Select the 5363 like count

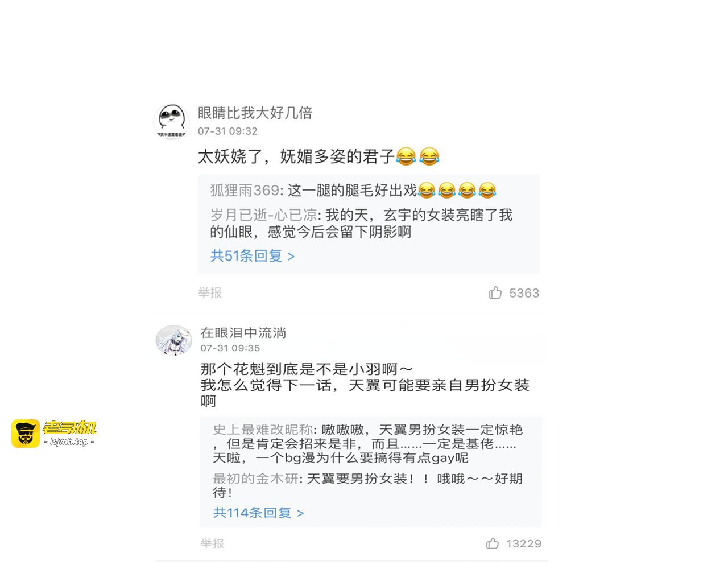pyautogui.click(x=524, y=293)
